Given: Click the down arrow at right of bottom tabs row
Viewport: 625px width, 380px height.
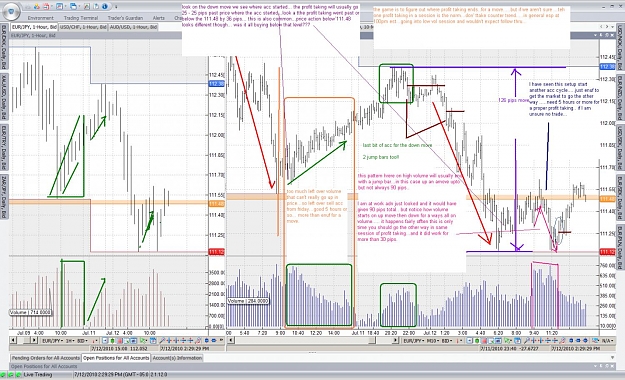Looking at the screenshot, I should click(613, 358).
